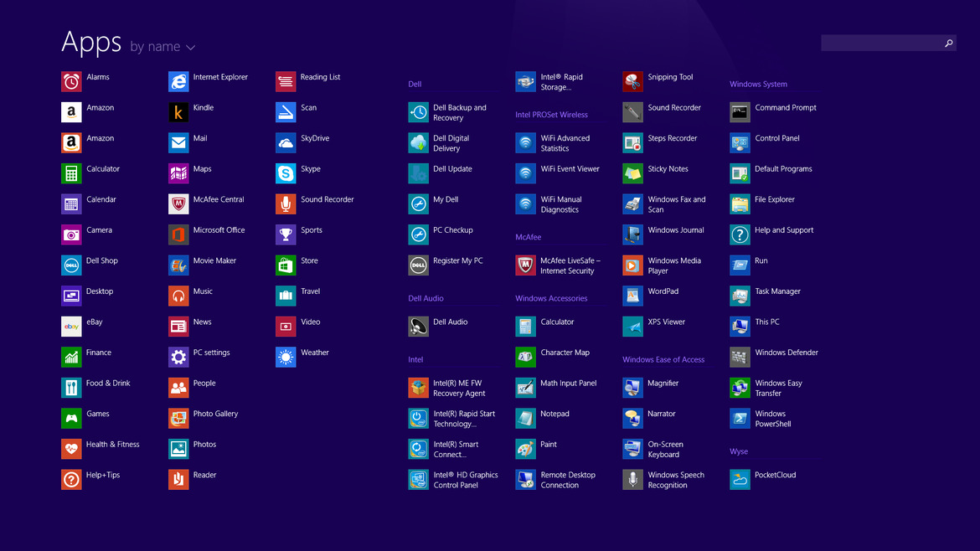The width and height of the screenshot is (980, 551).
Task: Click the 'Windows Easy Transfer' label
Action: pyautogui.click(x=778, y=388)
